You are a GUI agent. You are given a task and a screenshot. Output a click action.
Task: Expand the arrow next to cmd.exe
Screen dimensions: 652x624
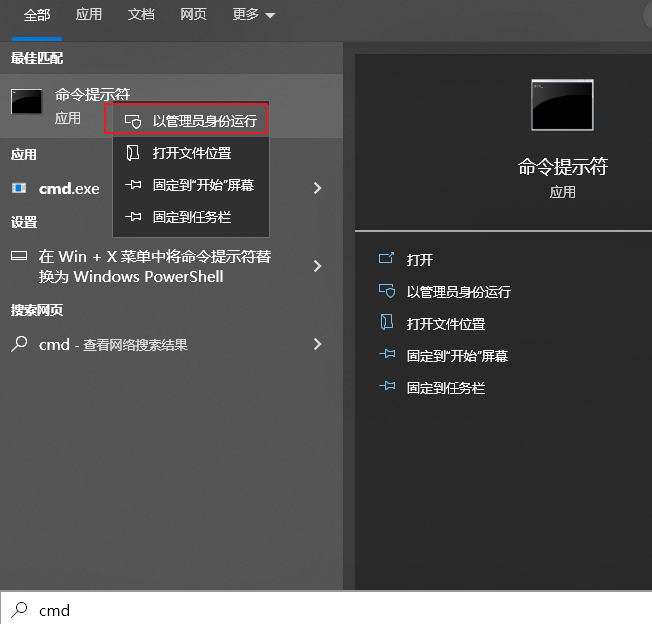(x=317, y=188)
